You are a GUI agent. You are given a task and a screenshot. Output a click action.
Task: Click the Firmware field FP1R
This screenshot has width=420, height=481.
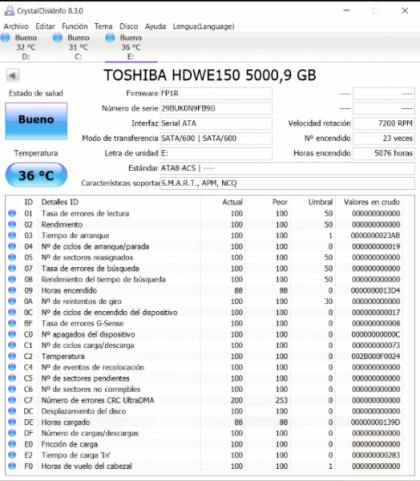[216, 94]
